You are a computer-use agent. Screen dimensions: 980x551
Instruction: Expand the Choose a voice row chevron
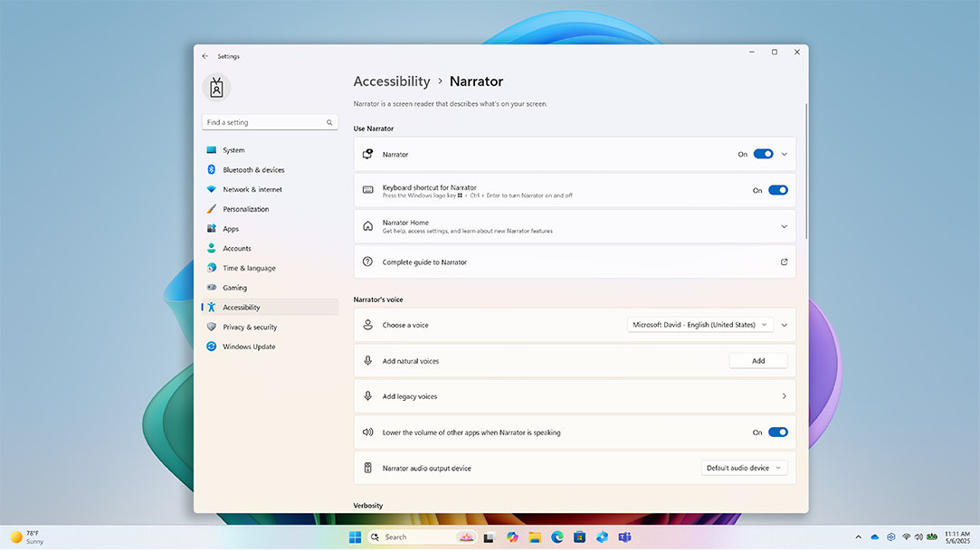click(785, 325)
